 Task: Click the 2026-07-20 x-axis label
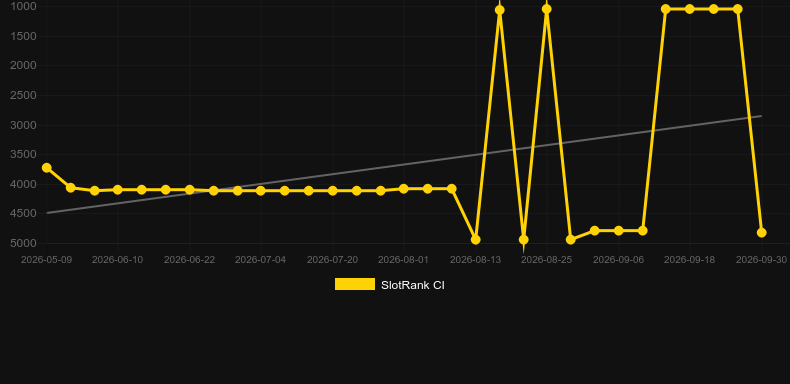coord(333,260)
